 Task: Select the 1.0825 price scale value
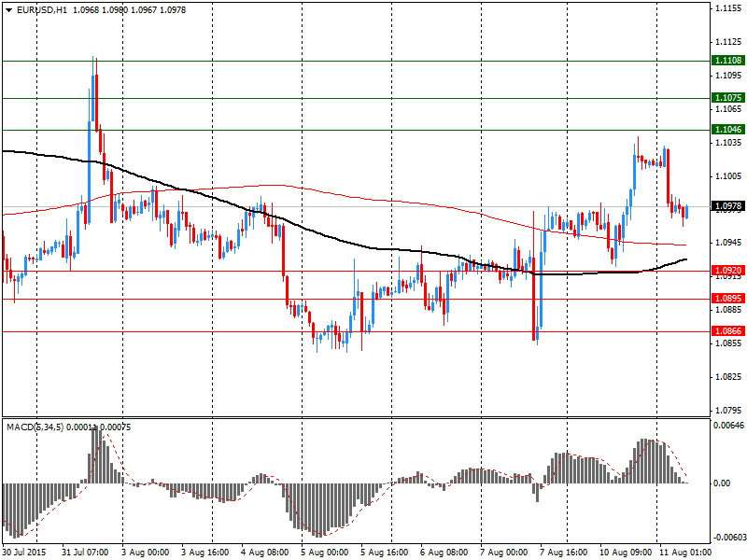(x=729, y=377)
